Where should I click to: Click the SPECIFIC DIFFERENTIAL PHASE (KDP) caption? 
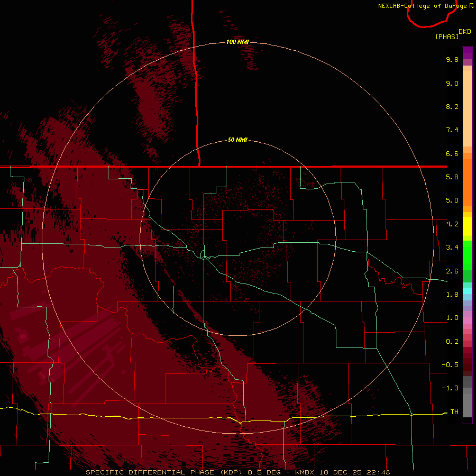click(165, 472)
